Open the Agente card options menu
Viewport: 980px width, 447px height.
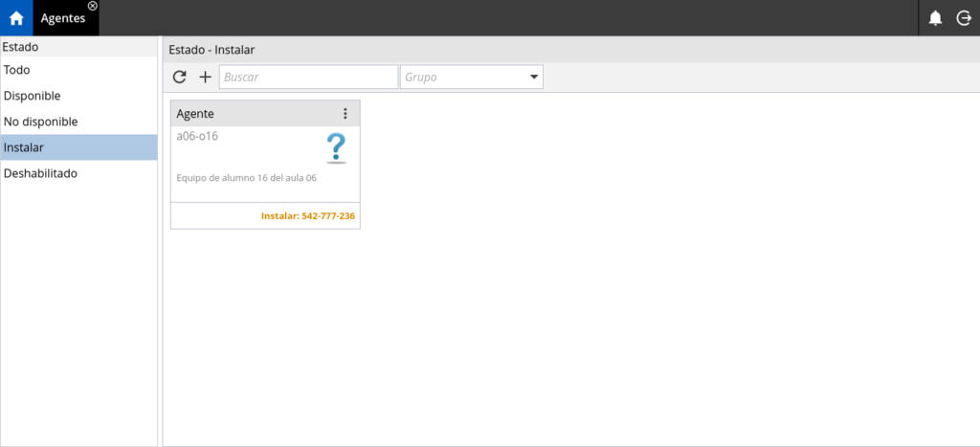tap(345, 114)
